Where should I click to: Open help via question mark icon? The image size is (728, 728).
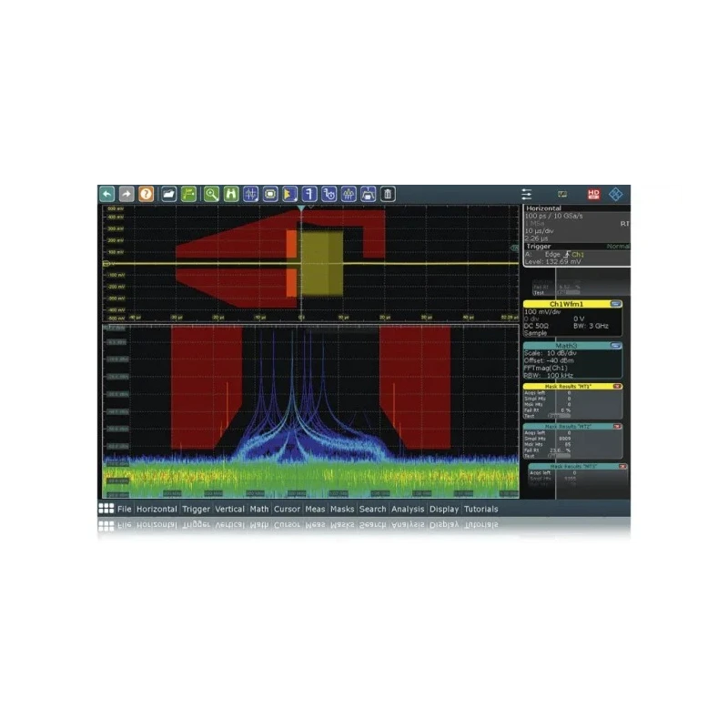pyautogui.click(x=146, y=194)
